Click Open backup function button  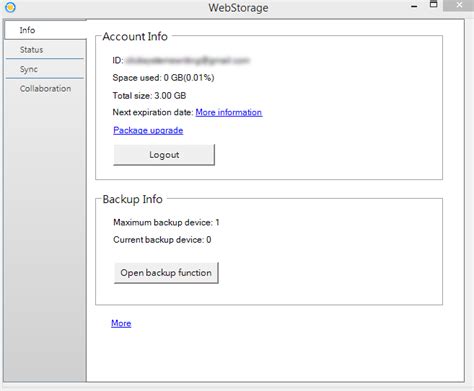166,273
